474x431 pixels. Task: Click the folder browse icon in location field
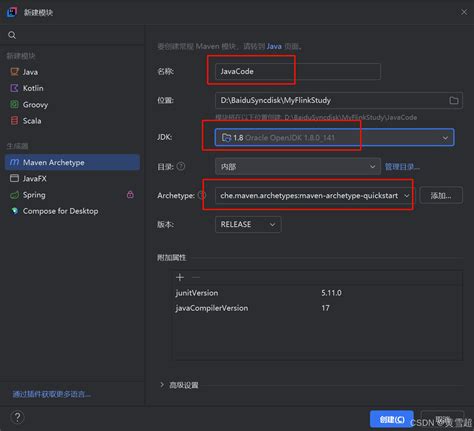click(454, 100)
